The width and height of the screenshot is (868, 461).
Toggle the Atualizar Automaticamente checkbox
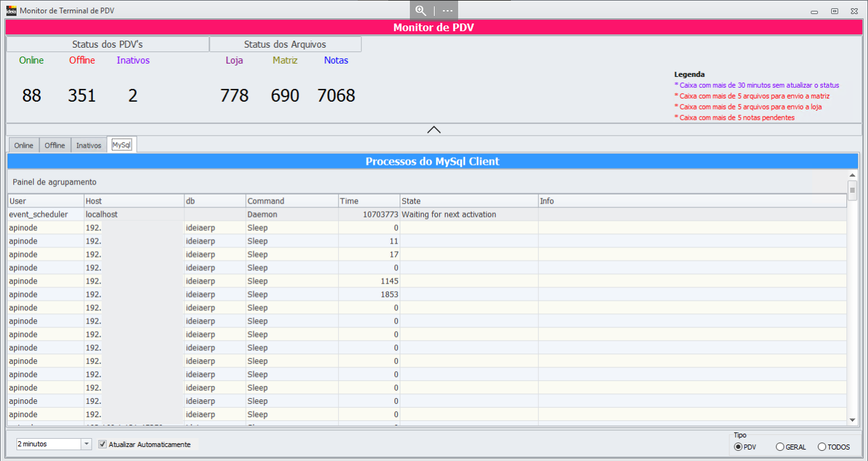pos(103,444)
